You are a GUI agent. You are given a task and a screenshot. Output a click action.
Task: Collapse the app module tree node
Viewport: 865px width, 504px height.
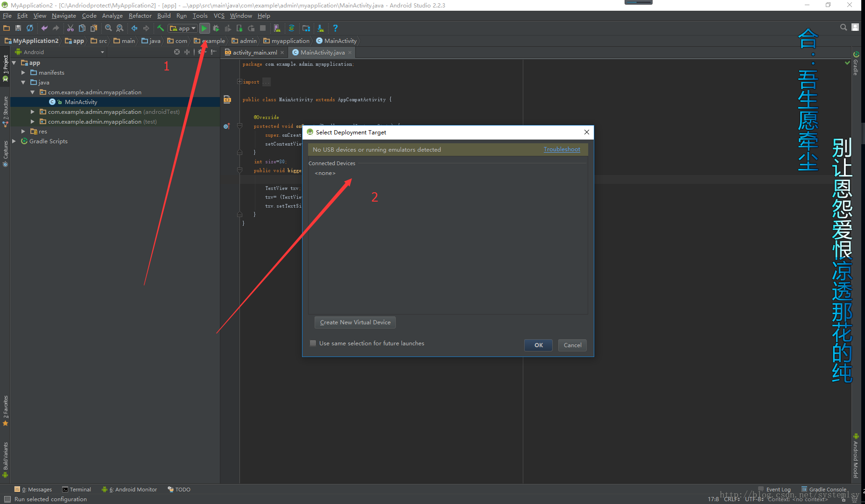pyautogui.click(x=14, y=63)
